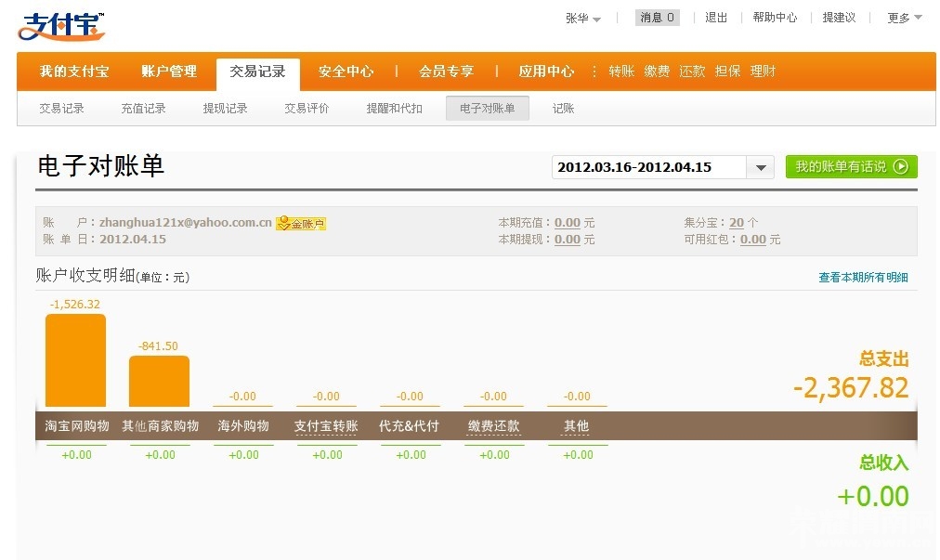Screen dimensions: 940x560
Task: Open 帮助中心 help center
Action: (x=776, y=18)
